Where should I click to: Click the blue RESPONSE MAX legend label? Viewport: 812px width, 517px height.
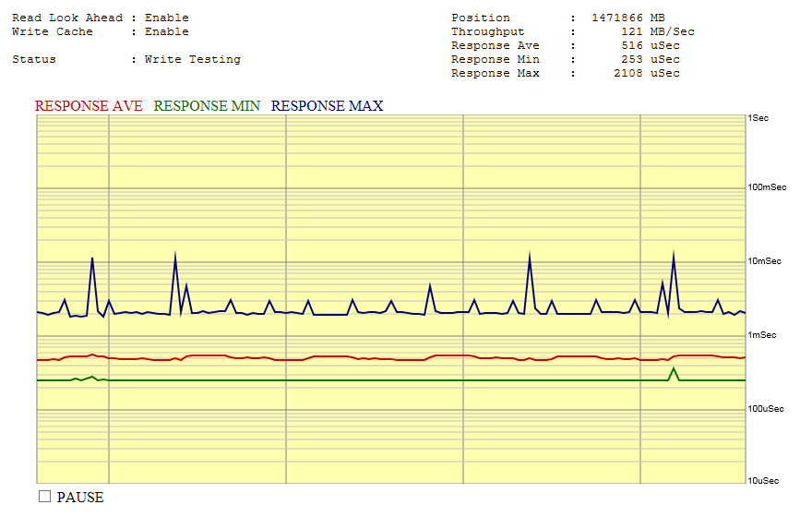tap(327, 106)
